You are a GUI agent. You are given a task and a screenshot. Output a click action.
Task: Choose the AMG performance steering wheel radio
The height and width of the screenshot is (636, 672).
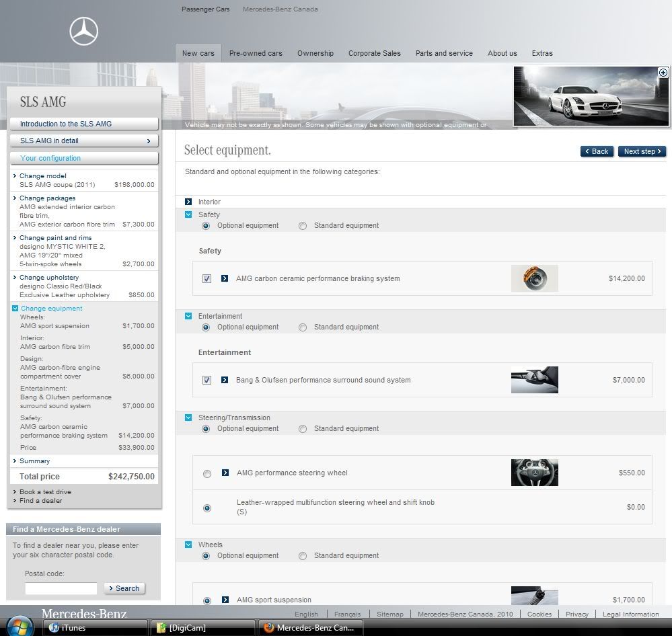(x=207, y=474)
